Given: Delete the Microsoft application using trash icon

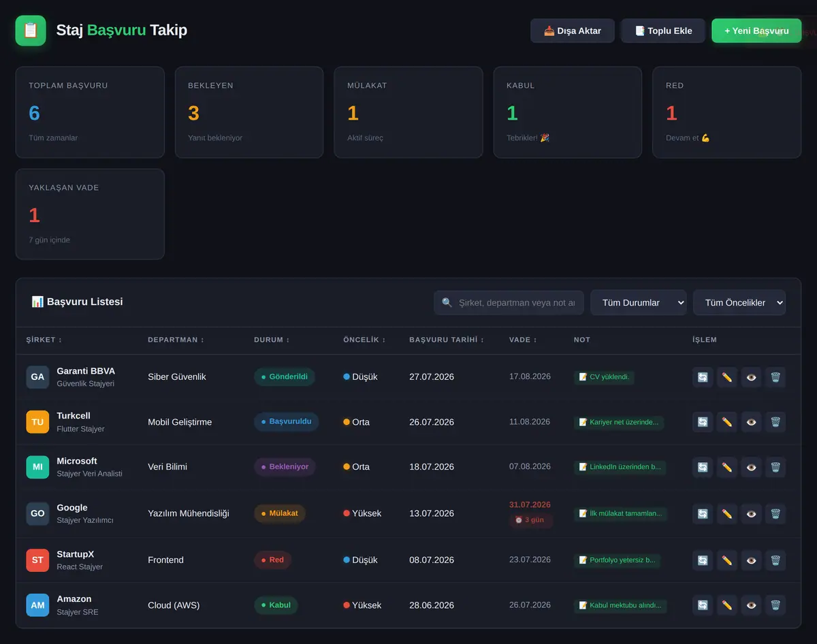Looking at the screenshot, I should coord(775,467).
